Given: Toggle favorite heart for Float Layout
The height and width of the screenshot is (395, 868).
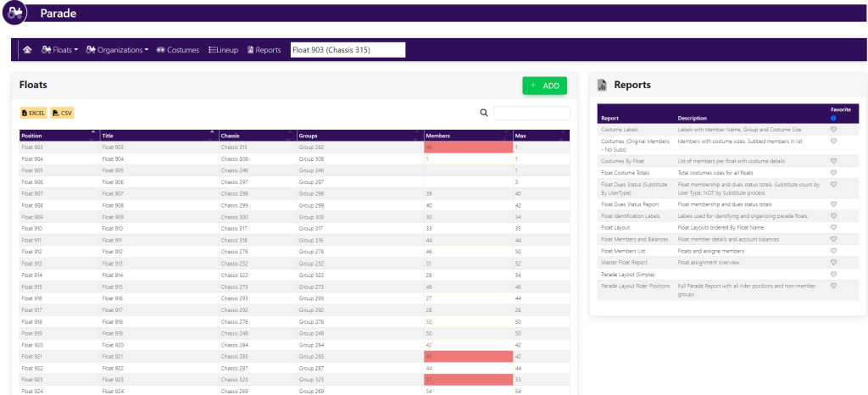Looking at the screenshot, I should 833,228.
